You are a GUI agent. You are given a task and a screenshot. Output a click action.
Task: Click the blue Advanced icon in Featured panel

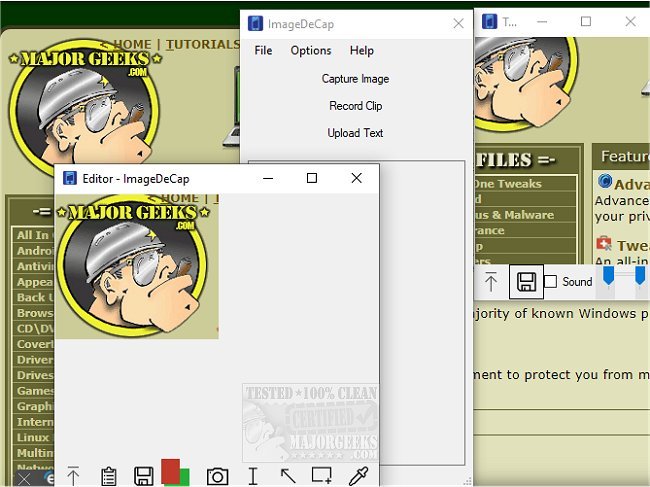coord(605,181)
